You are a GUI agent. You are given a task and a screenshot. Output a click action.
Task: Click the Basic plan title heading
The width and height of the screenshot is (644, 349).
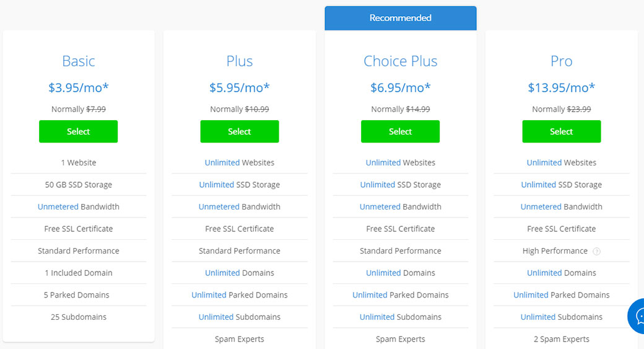tap(79, 61)
